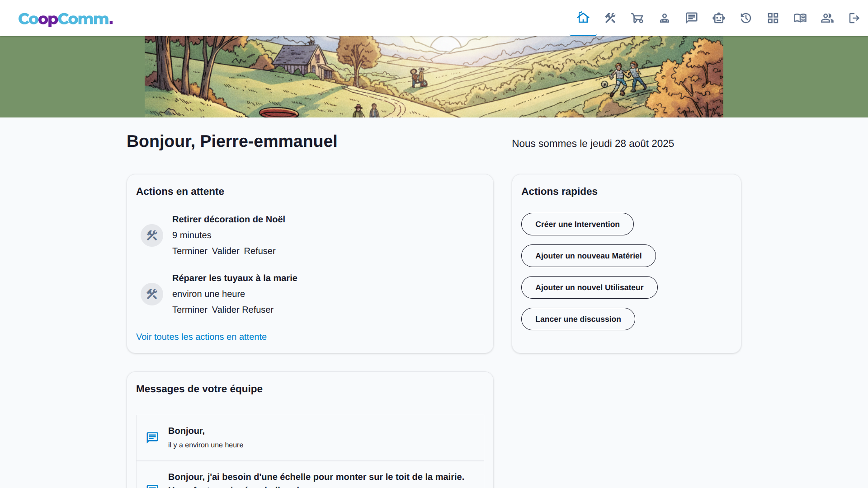Click the CoopComm logo

click(x=66, y=19)
